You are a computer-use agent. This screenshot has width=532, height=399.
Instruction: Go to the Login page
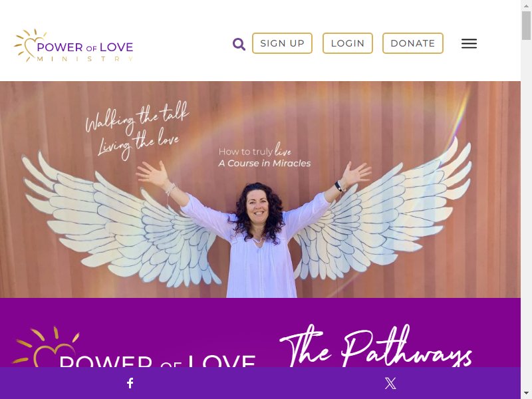[x=347, y=43]
